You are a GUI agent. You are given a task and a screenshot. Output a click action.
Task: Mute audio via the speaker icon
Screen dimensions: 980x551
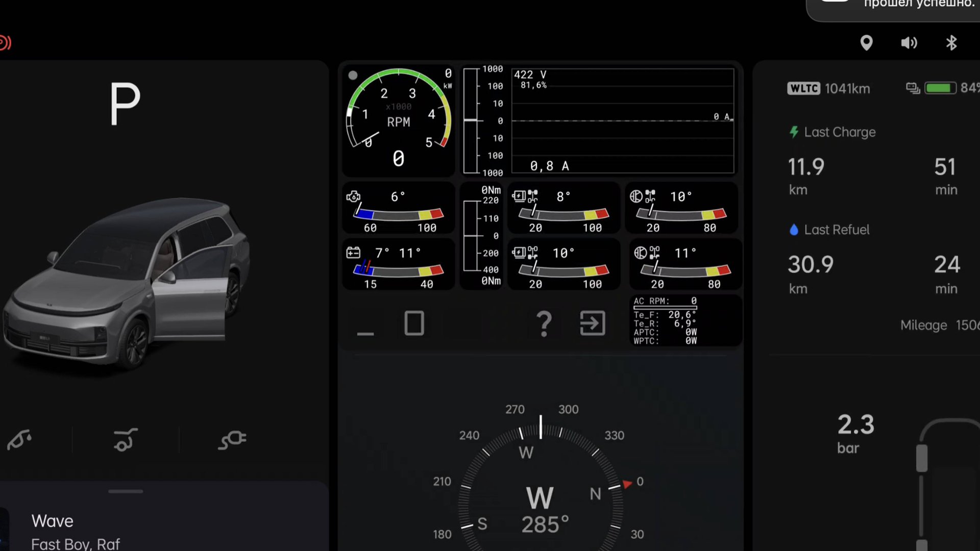click(x=909, y=43)
